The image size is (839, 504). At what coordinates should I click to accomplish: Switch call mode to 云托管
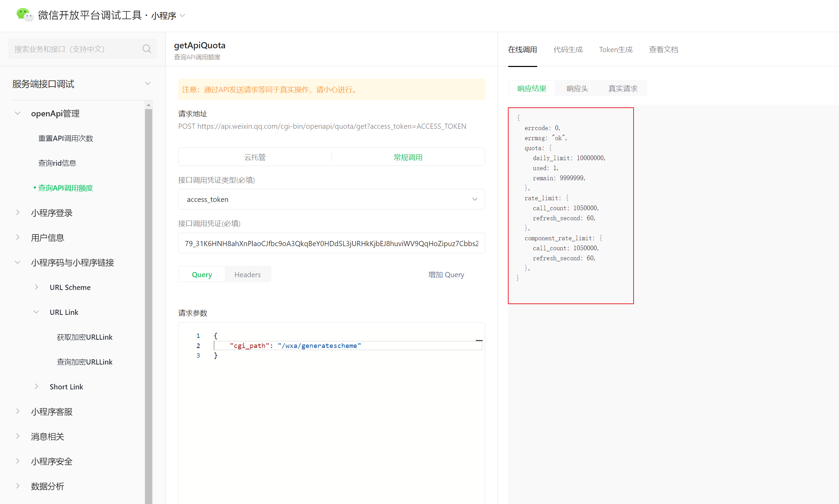255,157
